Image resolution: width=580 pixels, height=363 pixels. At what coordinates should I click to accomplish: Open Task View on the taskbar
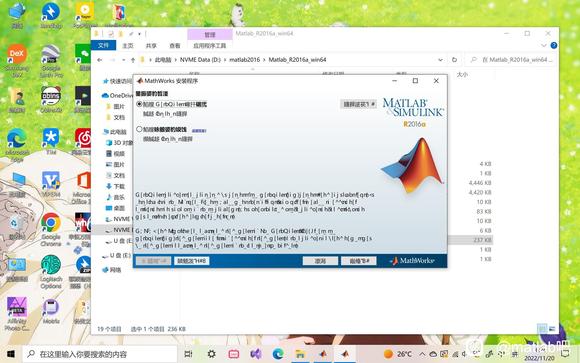pos(188,354)
